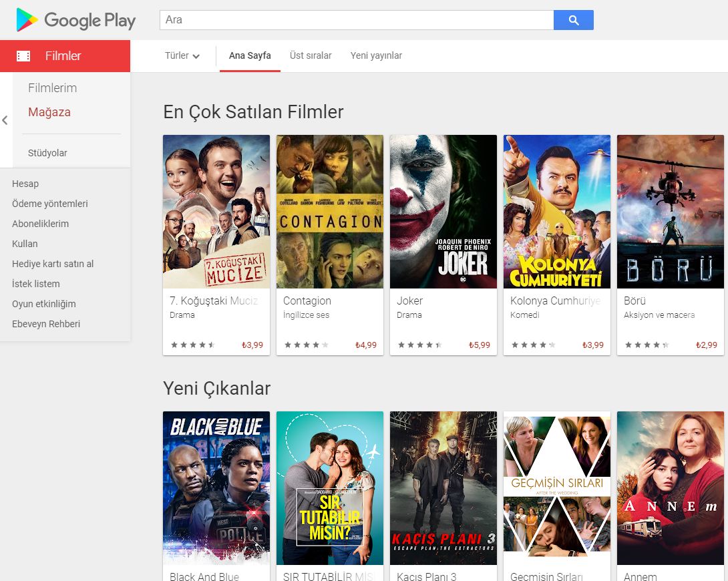Click Hediye kartı satın al
728x581 pixels.
(x=53, y=264)
